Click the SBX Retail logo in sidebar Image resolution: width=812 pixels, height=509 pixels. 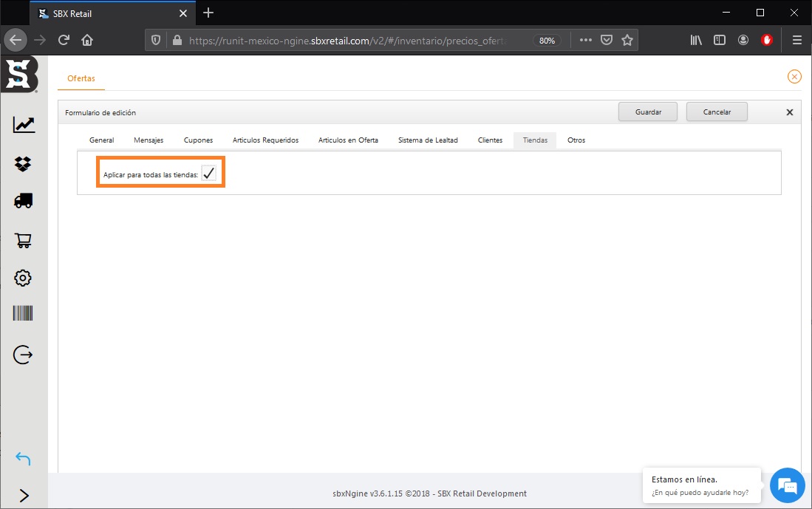pos(20,74)
